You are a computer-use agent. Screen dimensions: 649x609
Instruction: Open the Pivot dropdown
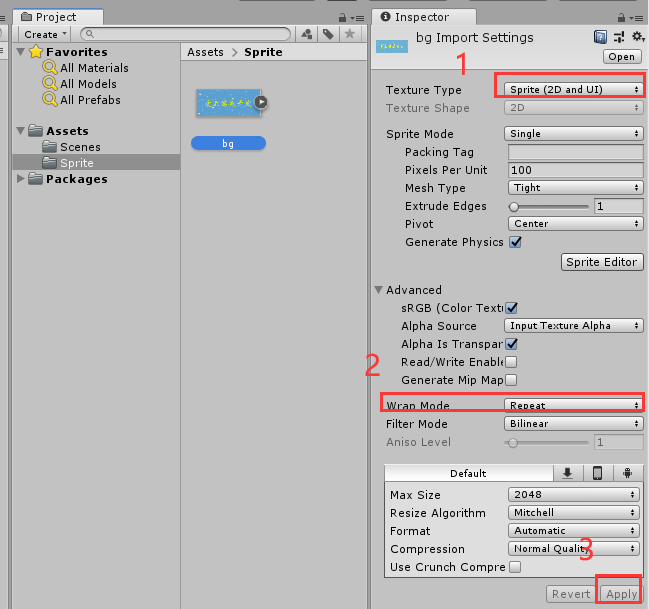coord(576,224)
